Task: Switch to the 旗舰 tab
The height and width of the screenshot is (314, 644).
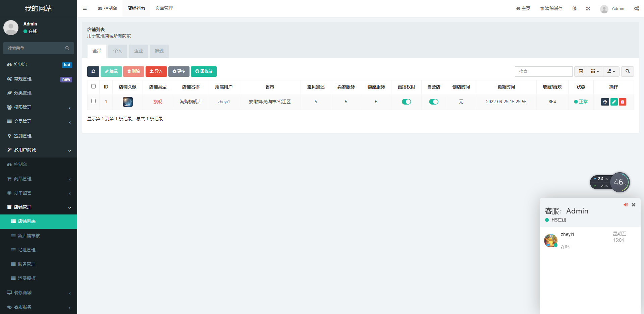Action: pyautogui.click(x=159, y=51)
